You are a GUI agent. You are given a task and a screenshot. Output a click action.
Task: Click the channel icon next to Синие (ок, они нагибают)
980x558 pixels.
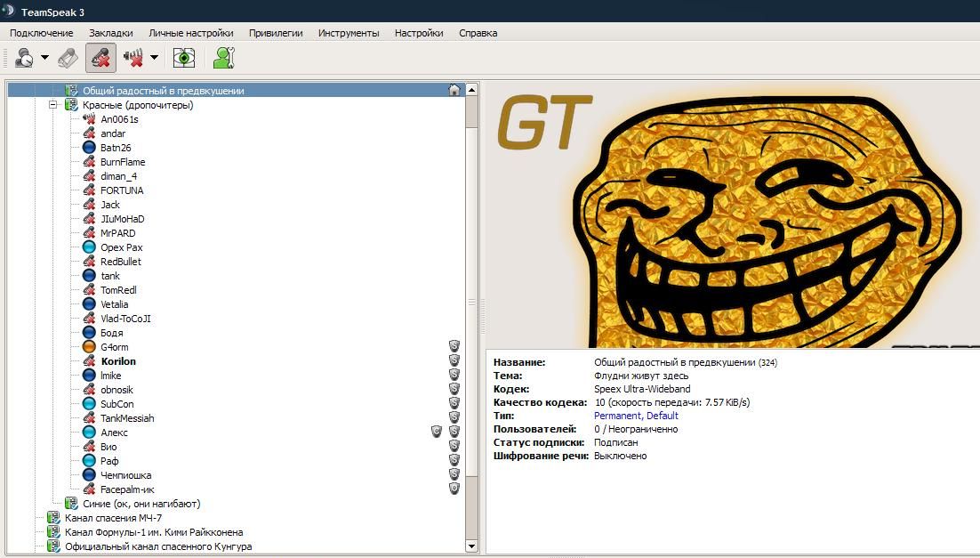pos(72,504)
